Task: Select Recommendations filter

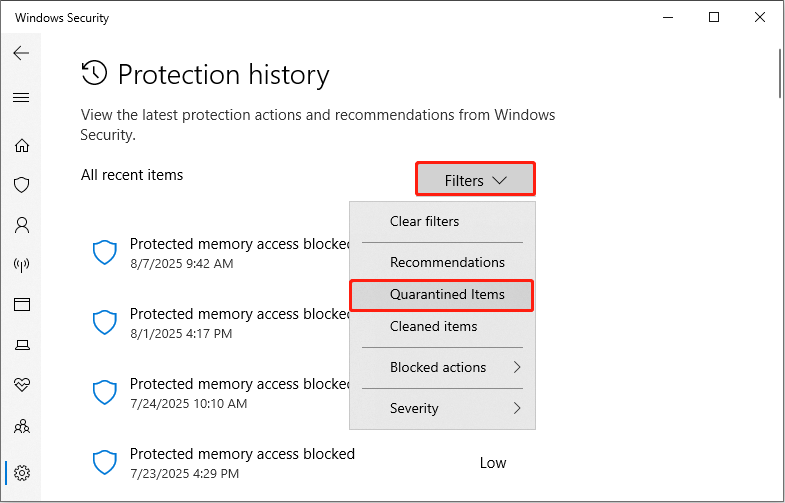Action: [x=447, y=262]
